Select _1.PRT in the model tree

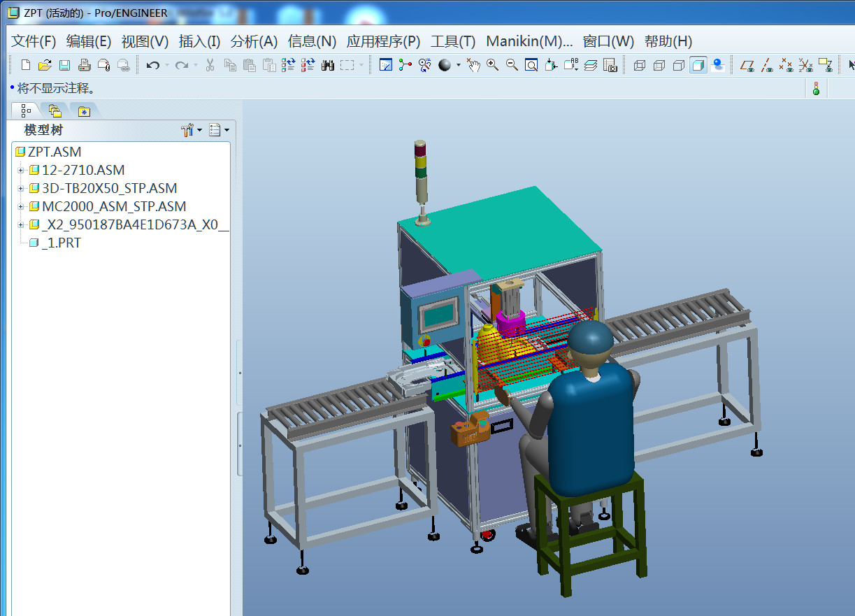tap(61, 243)
